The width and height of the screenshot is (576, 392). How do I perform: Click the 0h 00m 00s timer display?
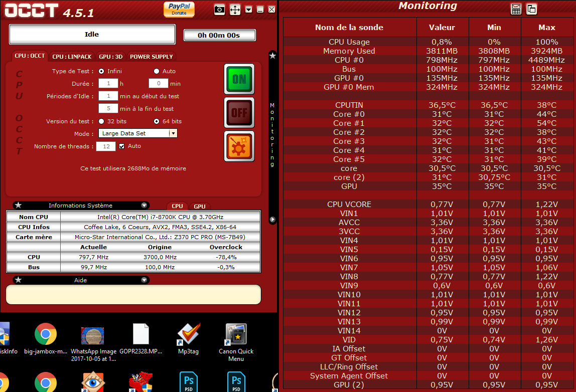tap(219, 35)
